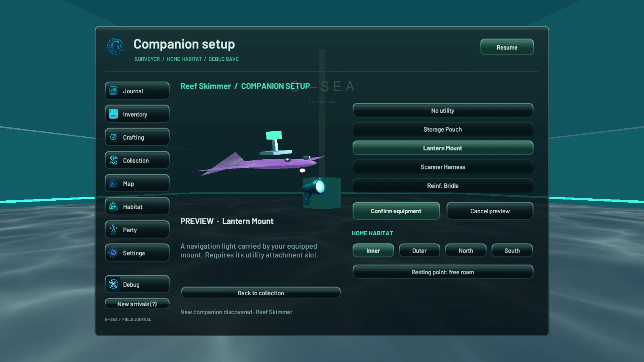Confirm equipment selection
This screenshot has width=644, height=362.
pyautogui.click(x=396, y=211)
